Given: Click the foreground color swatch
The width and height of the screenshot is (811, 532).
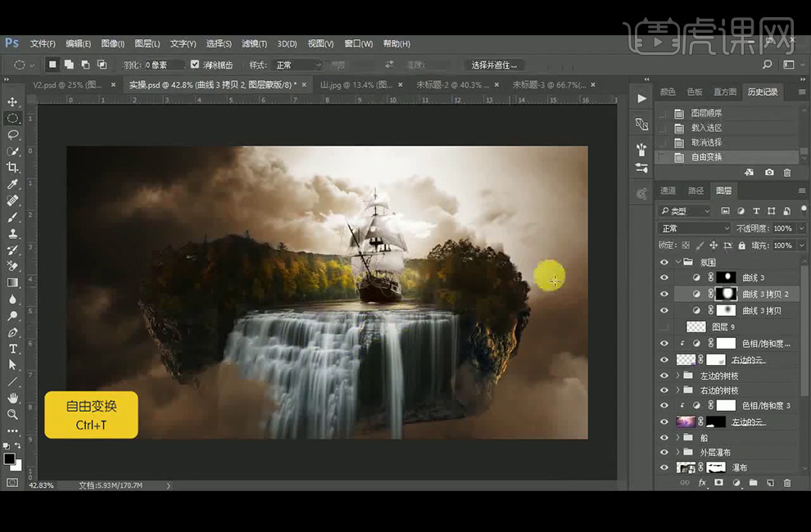Looking at the screenshot, I should point(9,459).
